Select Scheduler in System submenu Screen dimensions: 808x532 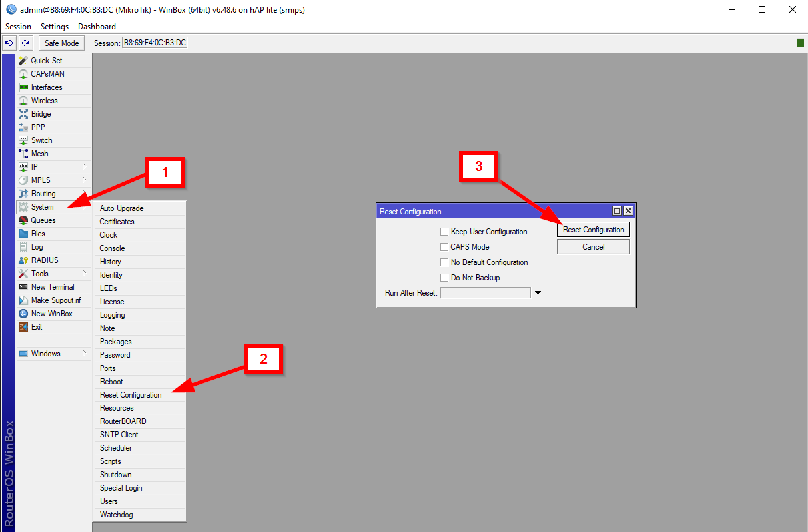(x=139, y=448)
